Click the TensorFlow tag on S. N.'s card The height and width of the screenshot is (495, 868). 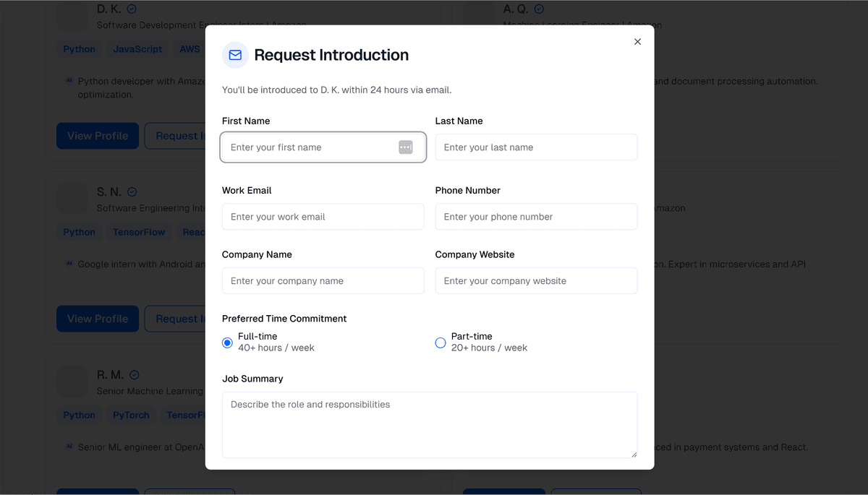(x=139, y=232)
